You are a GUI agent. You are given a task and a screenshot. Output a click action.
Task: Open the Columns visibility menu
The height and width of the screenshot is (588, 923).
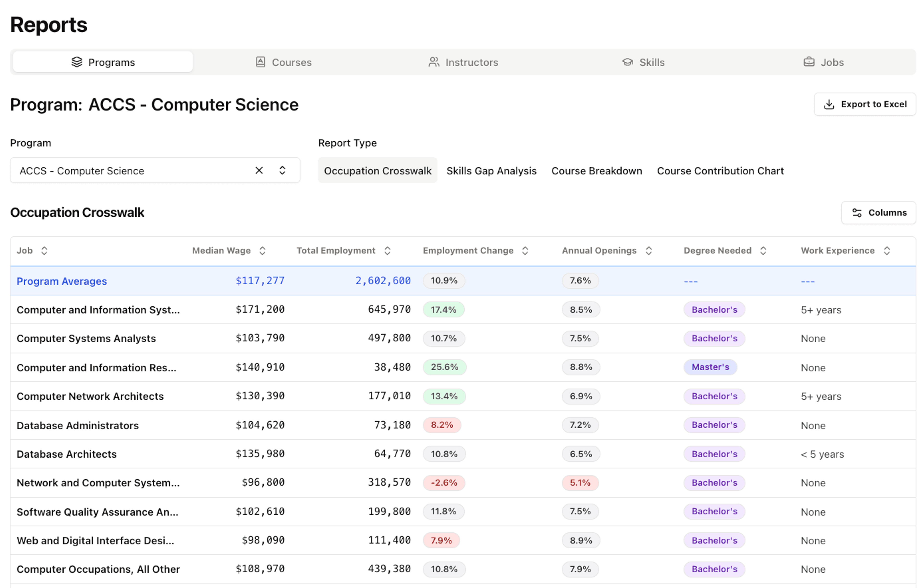click(x=879, y=213)
